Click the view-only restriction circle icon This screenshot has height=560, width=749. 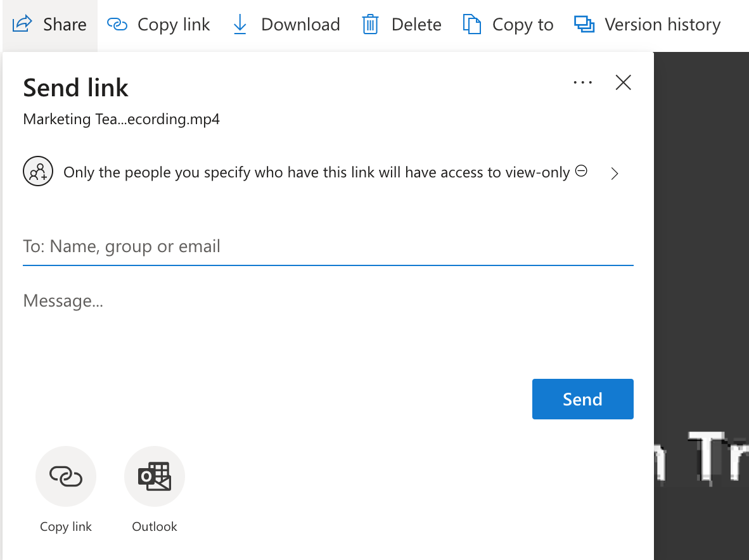point(581,171)
